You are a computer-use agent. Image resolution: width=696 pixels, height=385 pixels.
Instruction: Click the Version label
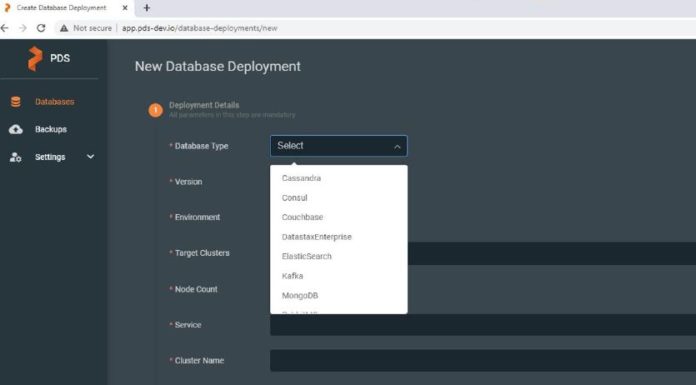(188, 182)
